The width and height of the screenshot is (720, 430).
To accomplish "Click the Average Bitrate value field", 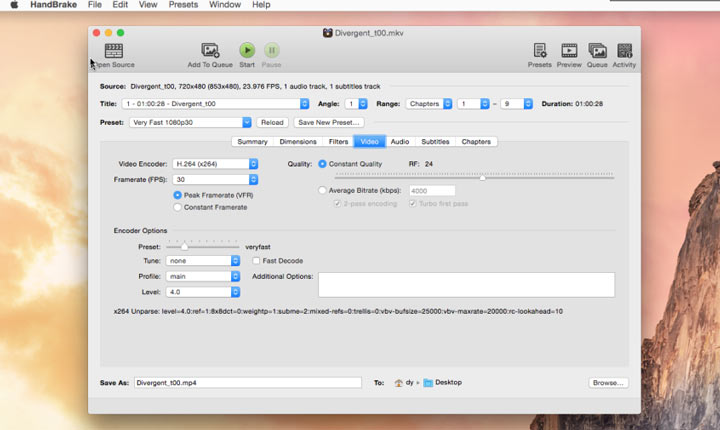I will [432, 191].
